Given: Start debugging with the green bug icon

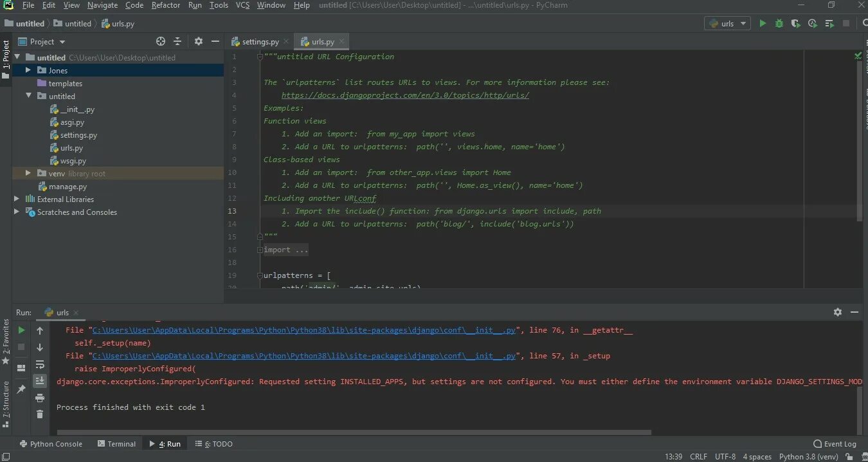Looking at the screenshot, I should 779,24.
